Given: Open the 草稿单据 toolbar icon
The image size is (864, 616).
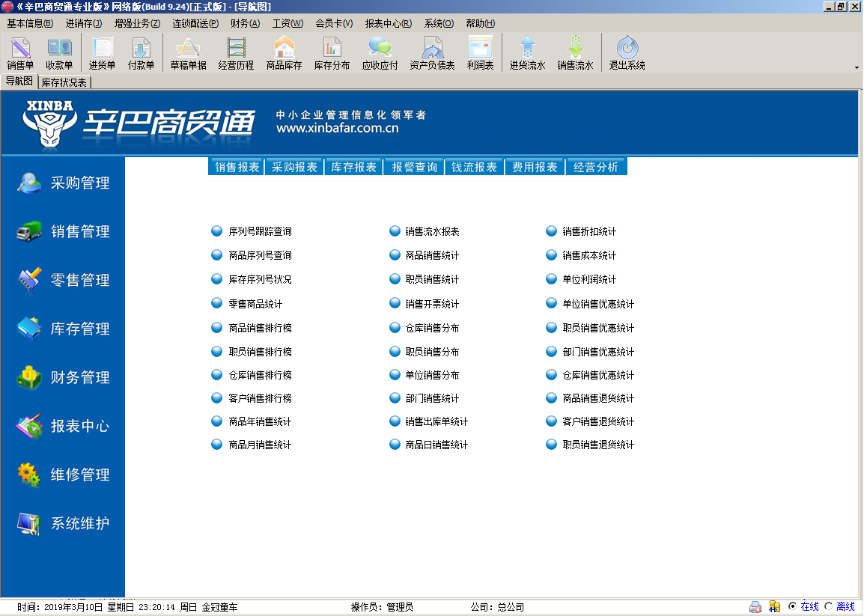Looking at the screenshot, I should (x=188, y=54).
